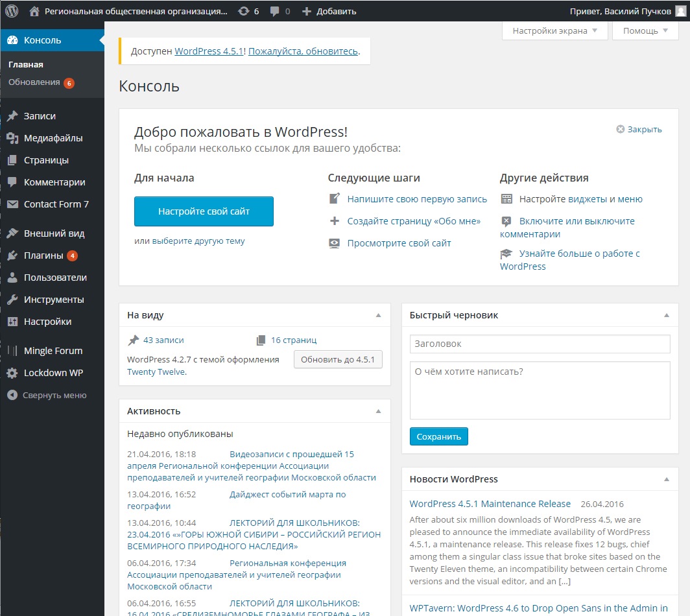Image resolution: width=690 pixels, height=616 pixels.
Task: Open the Медиафайлы menu item
Action: pos(53,138)
